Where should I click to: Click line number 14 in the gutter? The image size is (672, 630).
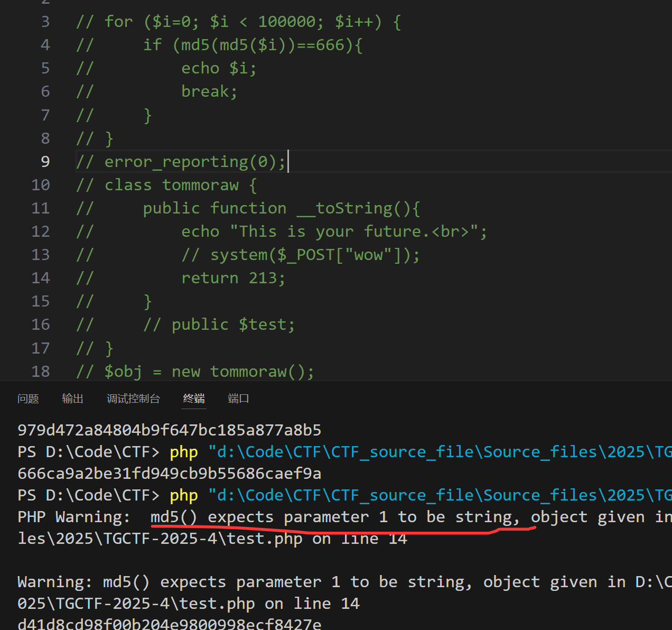pos(41,278)
